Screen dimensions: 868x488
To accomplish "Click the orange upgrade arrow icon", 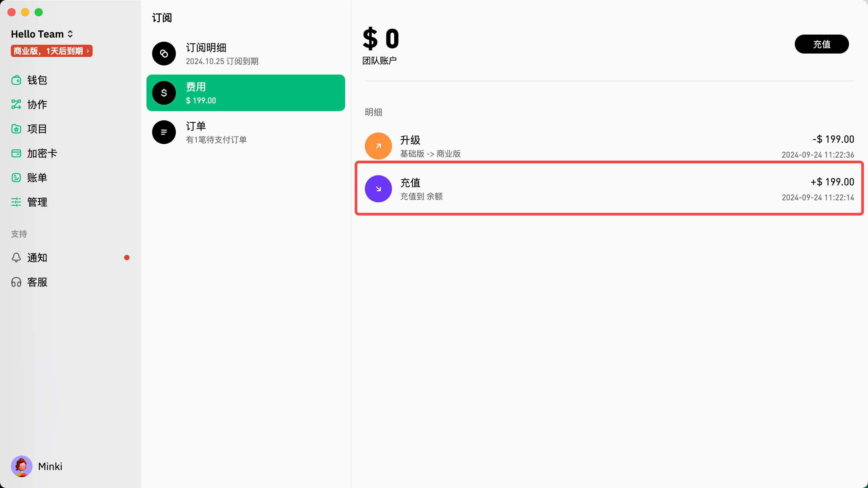I will (378, 146).
